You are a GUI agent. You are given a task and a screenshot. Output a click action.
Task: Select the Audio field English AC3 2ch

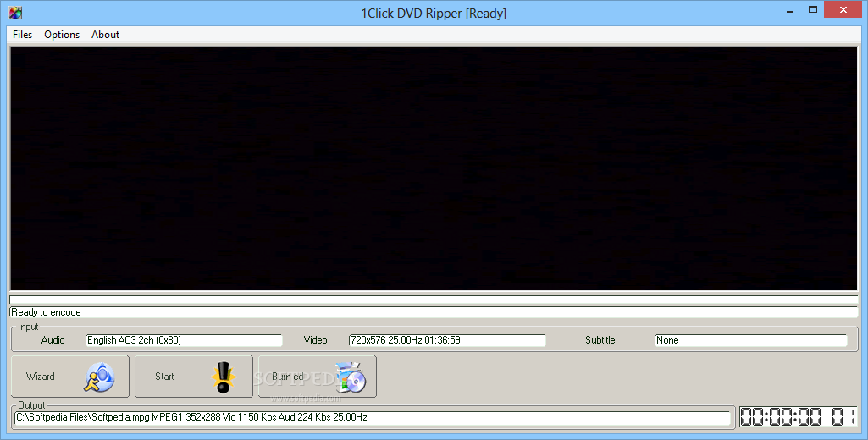184,340
